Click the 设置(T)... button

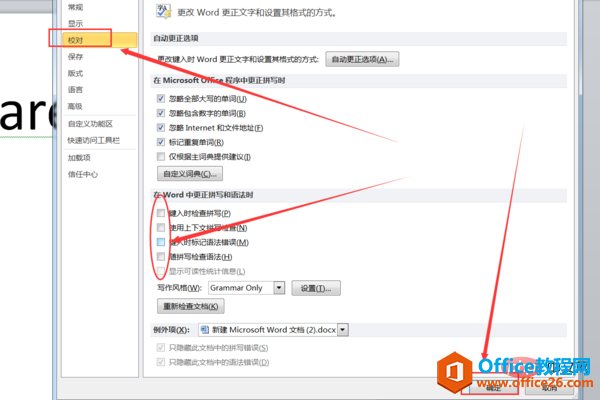point(316,288)
